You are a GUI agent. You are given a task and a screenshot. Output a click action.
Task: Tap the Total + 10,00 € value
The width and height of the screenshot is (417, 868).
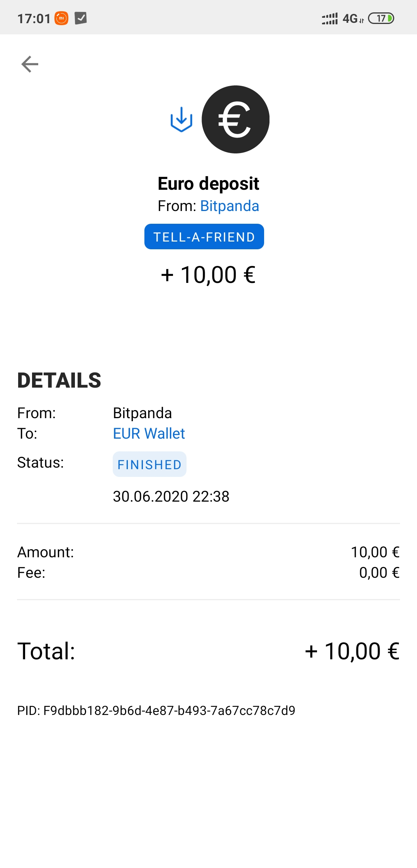click(x=352, y=651)
